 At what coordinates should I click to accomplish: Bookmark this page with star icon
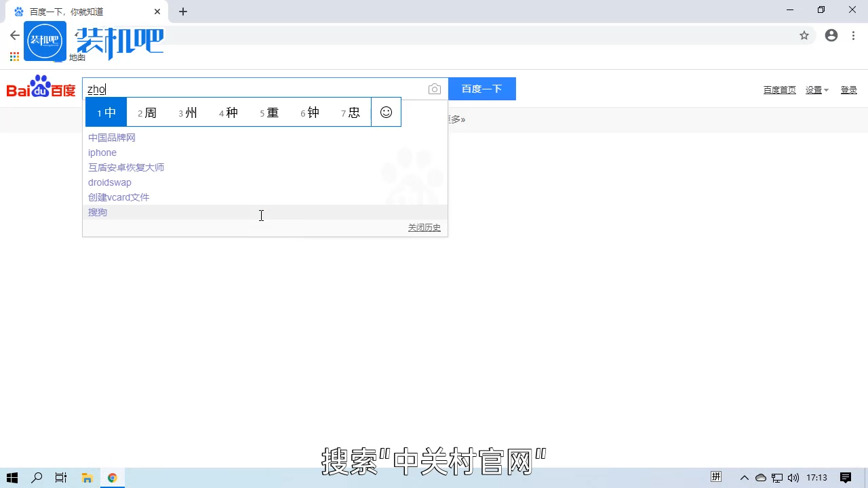coord(804,36)
